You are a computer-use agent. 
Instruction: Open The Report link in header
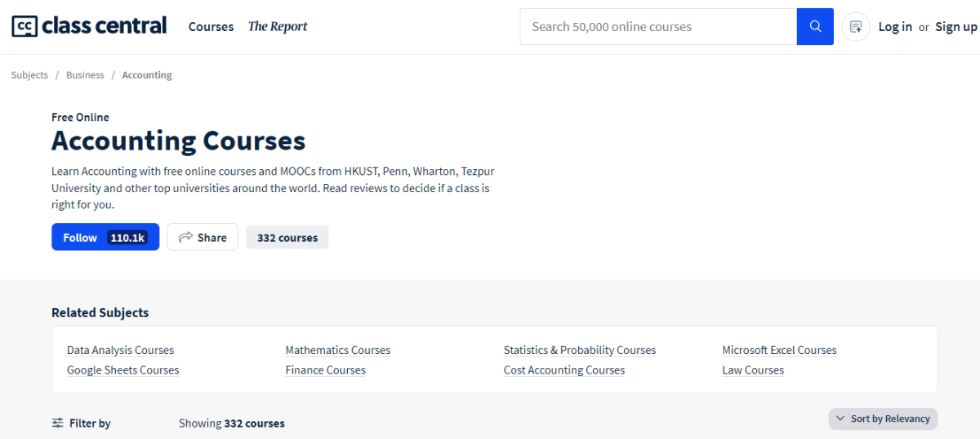click(278, 27)
